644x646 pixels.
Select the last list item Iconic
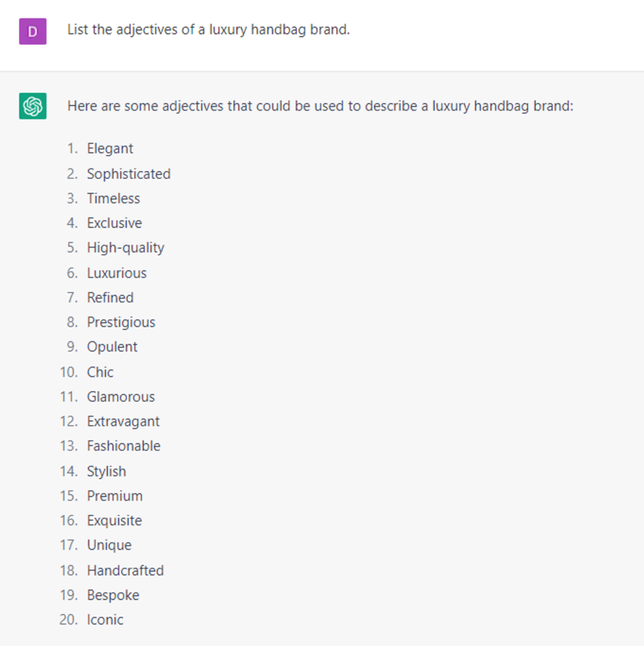coord(105,620)
